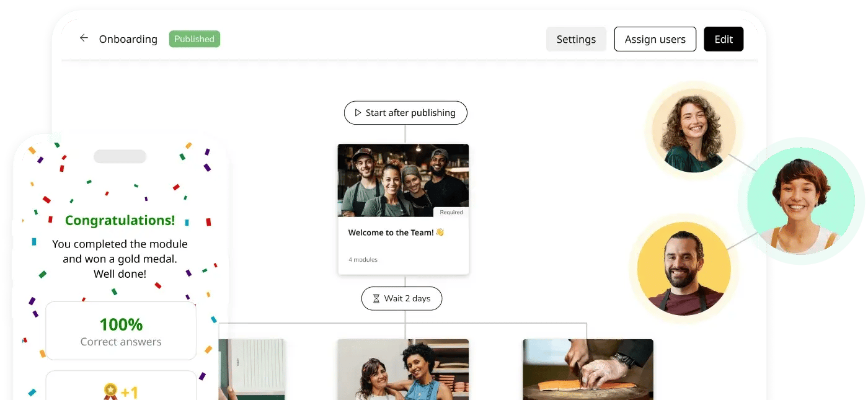The height and width of the screenshot is (400, 868).
Task: Click the Required tag on welcome card
Action: coord(451,212)
